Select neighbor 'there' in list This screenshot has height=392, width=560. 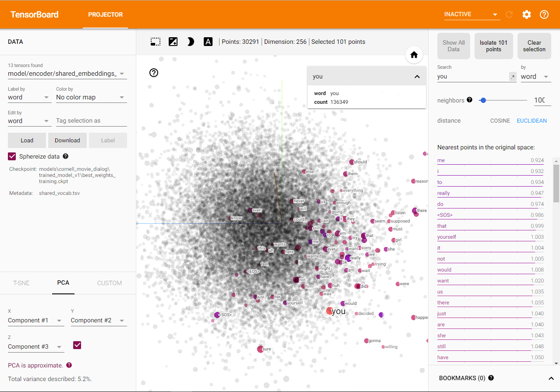490,303
